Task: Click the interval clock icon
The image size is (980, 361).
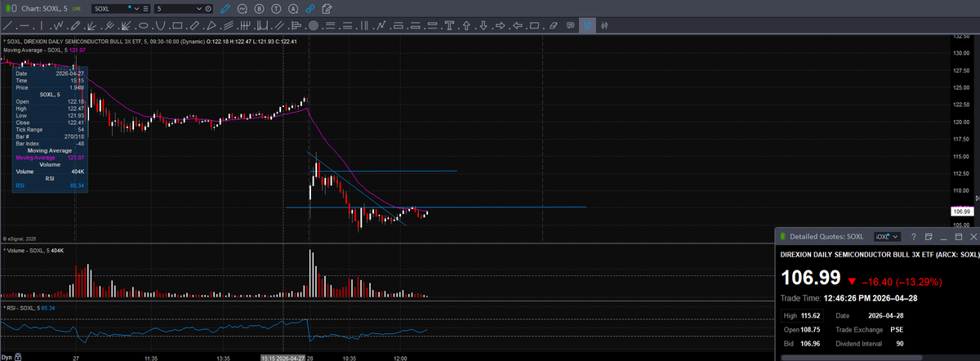Action: pyautogui.click(x=208, y=8)
